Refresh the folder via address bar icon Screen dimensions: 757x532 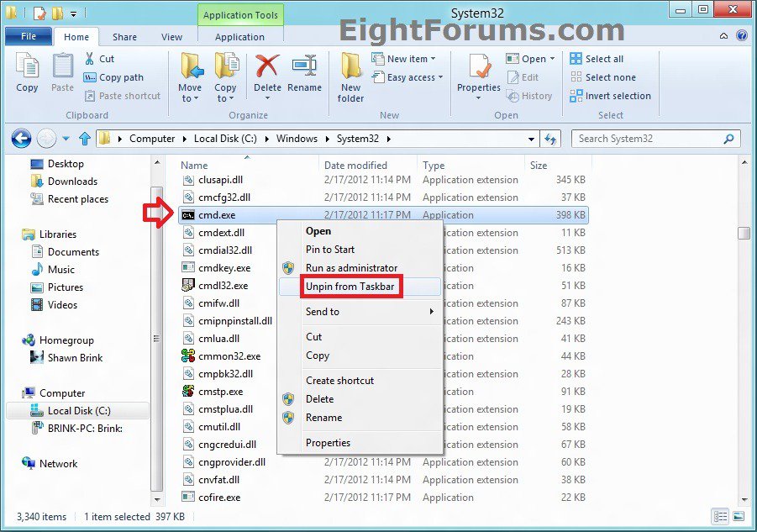pyautogui.click(x=551, y=139)
